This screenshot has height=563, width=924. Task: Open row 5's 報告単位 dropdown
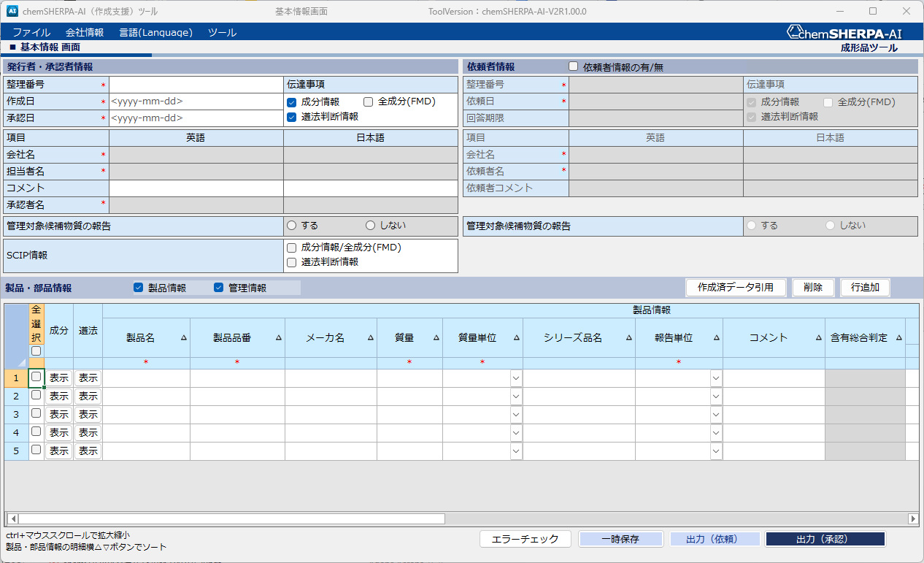click(x=716, y=451)
